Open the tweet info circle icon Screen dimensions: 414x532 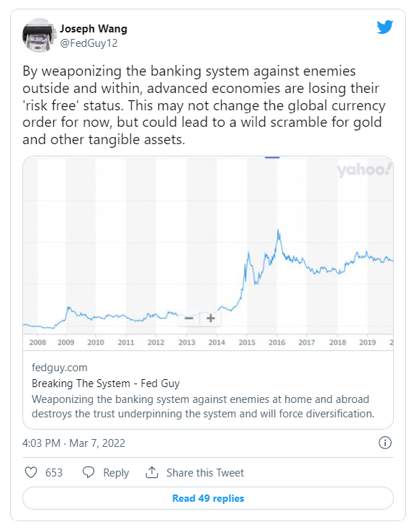pyautogui.click(x=385, y=443)
